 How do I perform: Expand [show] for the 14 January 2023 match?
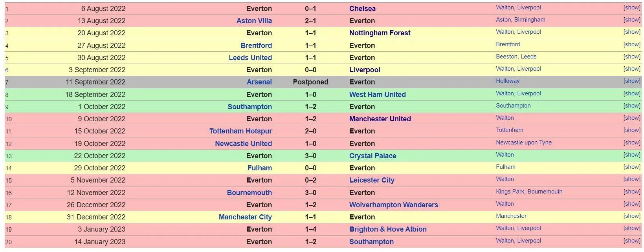pos(632,241)
